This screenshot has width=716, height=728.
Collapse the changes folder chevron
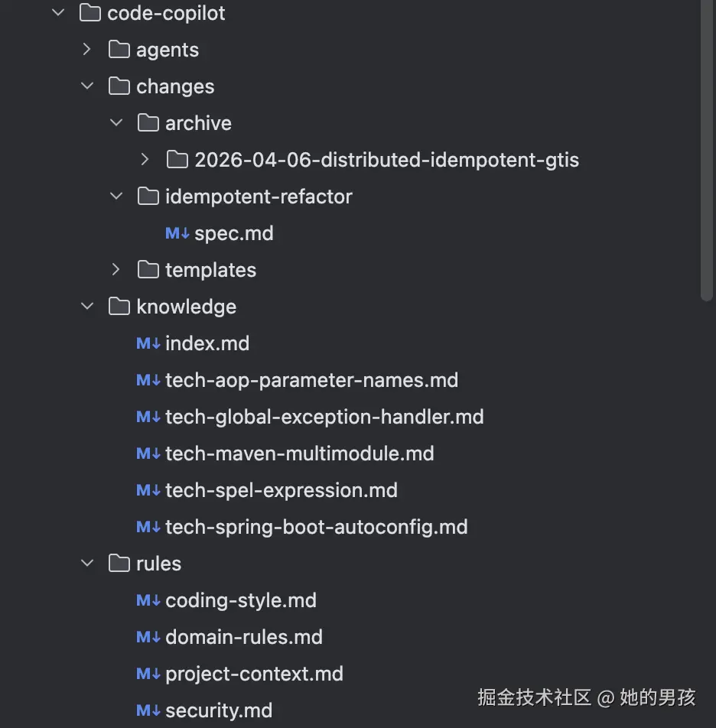(87, 86)
